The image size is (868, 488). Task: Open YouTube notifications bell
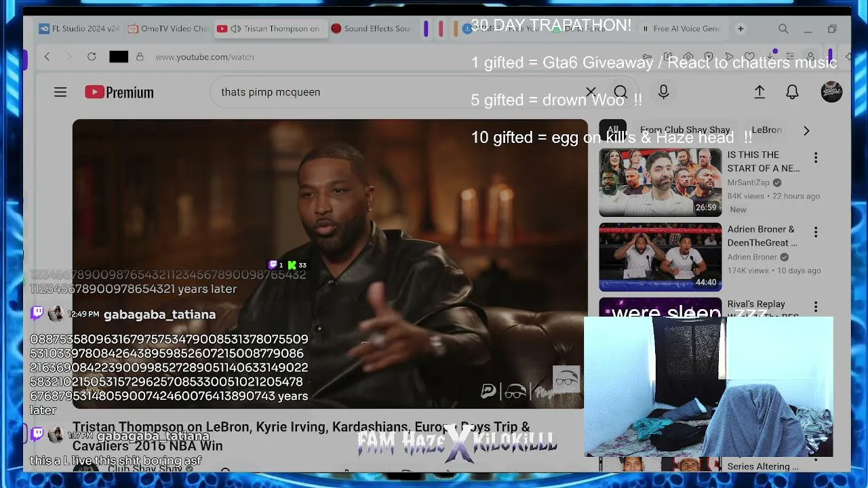click(x=792, y=92)
